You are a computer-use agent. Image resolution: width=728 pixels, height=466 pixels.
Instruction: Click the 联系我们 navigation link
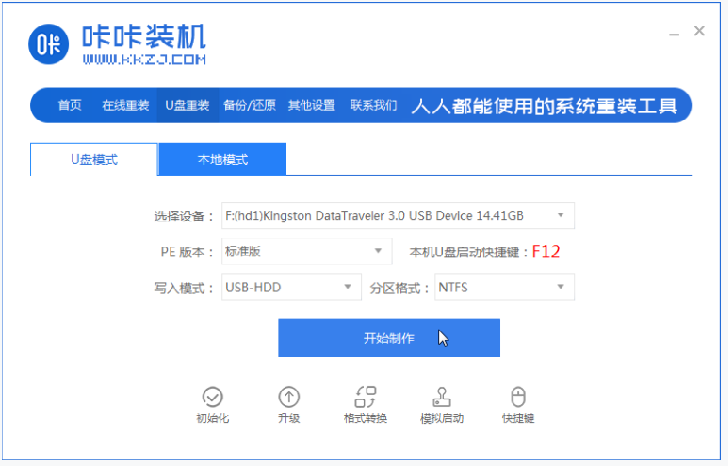tap(373, 105)
